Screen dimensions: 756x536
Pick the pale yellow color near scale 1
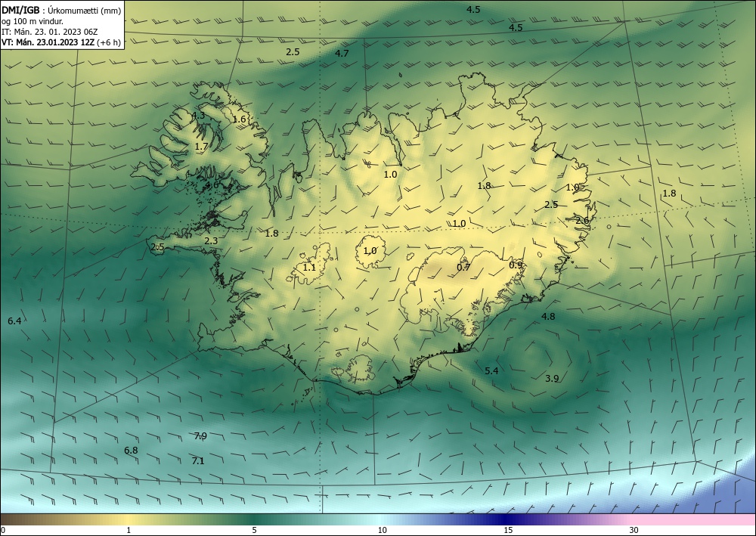click(x=128, y=519)
